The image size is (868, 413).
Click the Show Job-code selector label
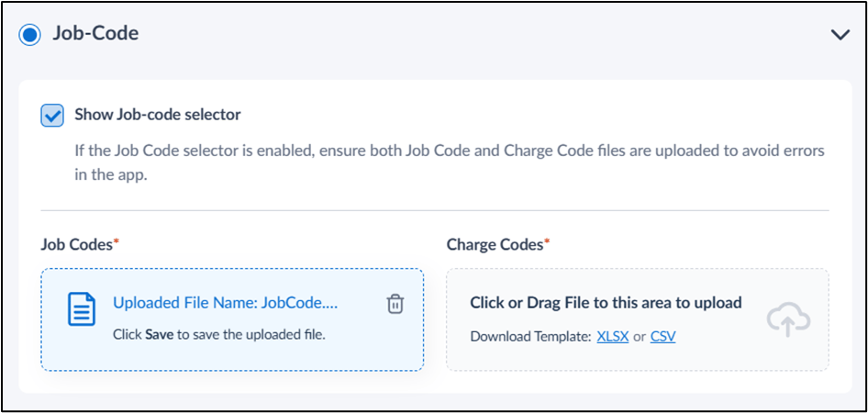(x=158, y=115)
